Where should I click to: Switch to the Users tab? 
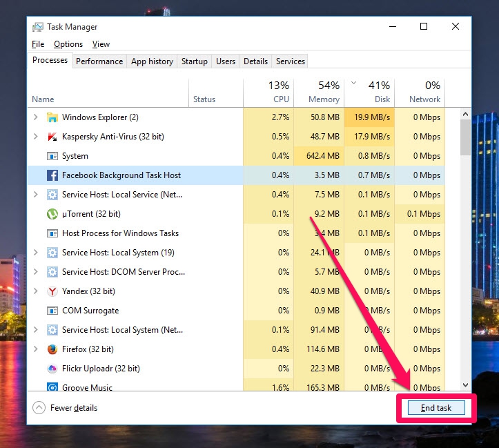226,61
